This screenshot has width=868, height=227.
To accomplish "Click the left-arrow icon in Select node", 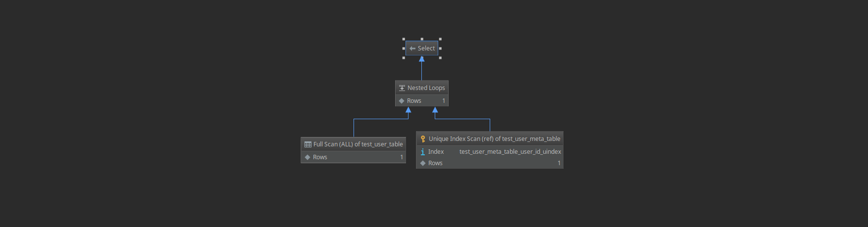I will 412,48.
